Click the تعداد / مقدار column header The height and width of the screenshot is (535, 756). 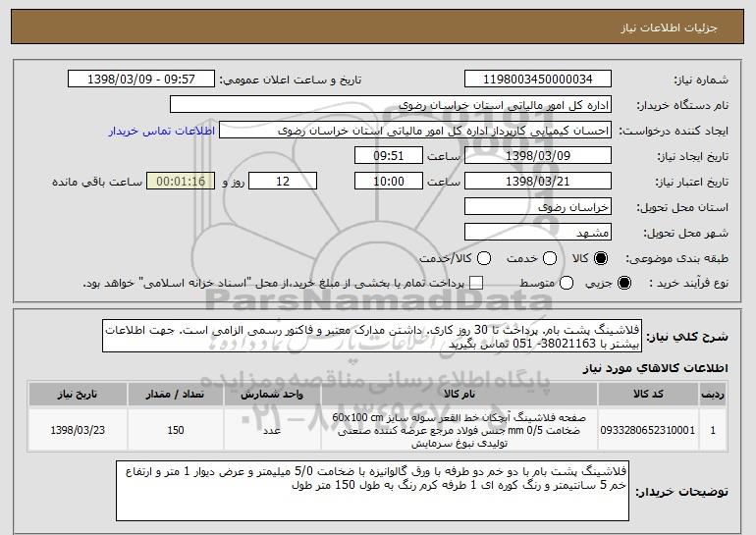click(175, 395)
